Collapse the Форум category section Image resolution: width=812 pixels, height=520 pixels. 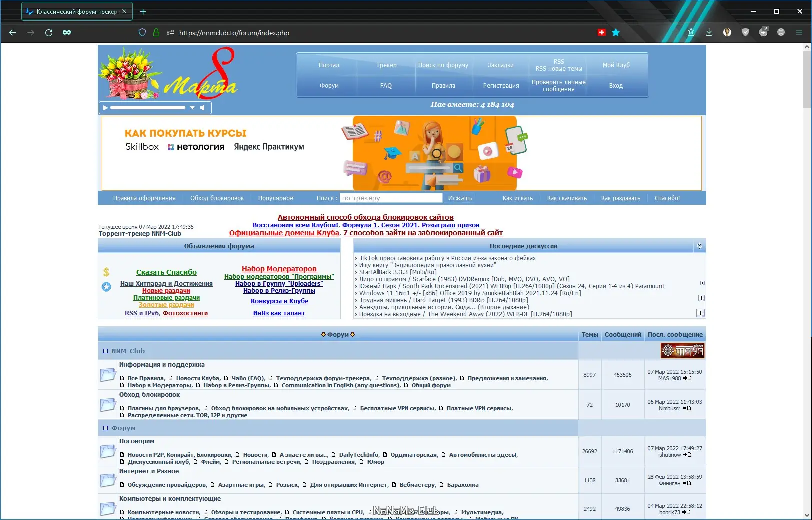(105, 428)
